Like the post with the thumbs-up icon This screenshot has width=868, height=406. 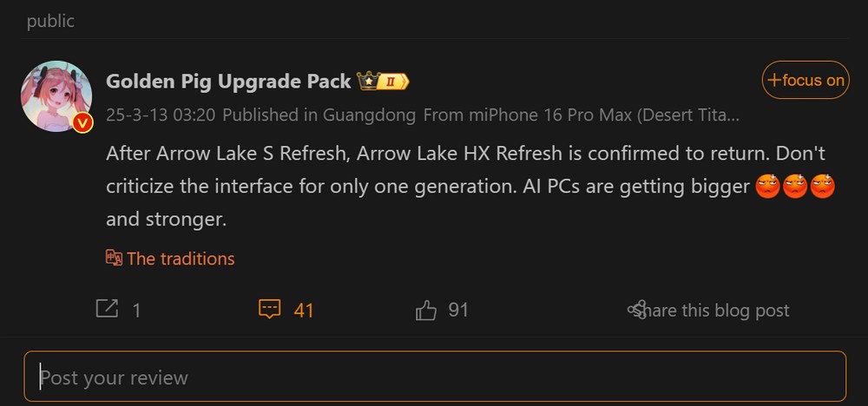pos(426,310)
